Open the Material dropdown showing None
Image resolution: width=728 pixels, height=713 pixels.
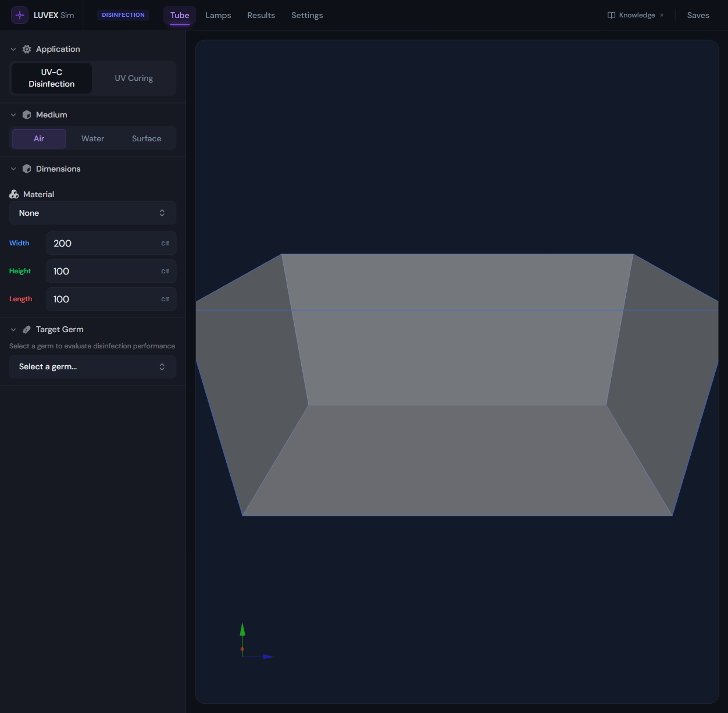(x=92, y=213)
